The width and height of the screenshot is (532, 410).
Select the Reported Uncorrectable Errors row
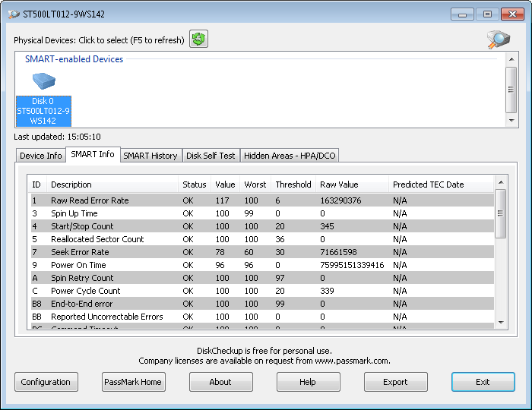(262, 317)
